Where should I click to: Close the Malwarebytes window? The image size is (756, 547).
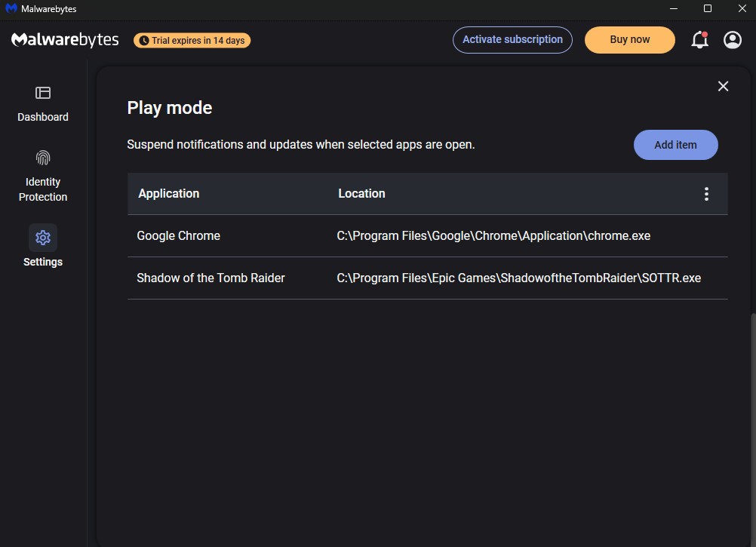coord(742,8)
